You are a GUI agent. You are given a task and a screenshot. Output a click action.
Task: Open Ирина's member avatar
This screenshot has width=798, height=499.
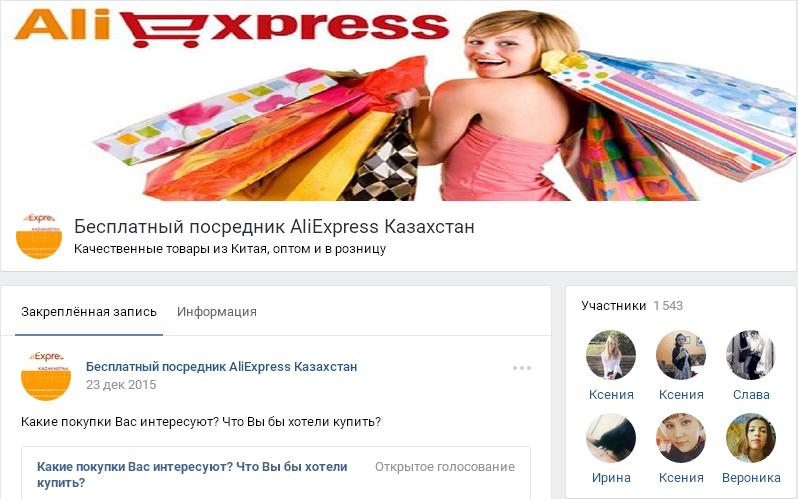click(611, 438)
